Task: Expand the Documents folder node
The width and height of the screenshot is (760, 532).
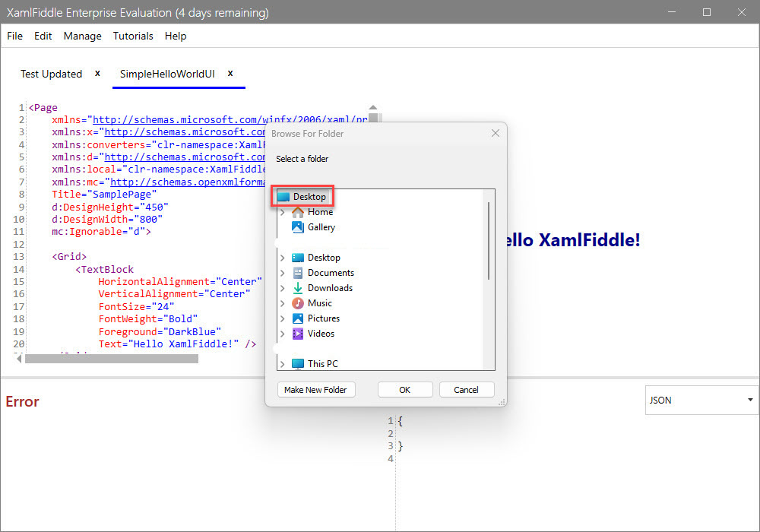Action: point(283,273)
